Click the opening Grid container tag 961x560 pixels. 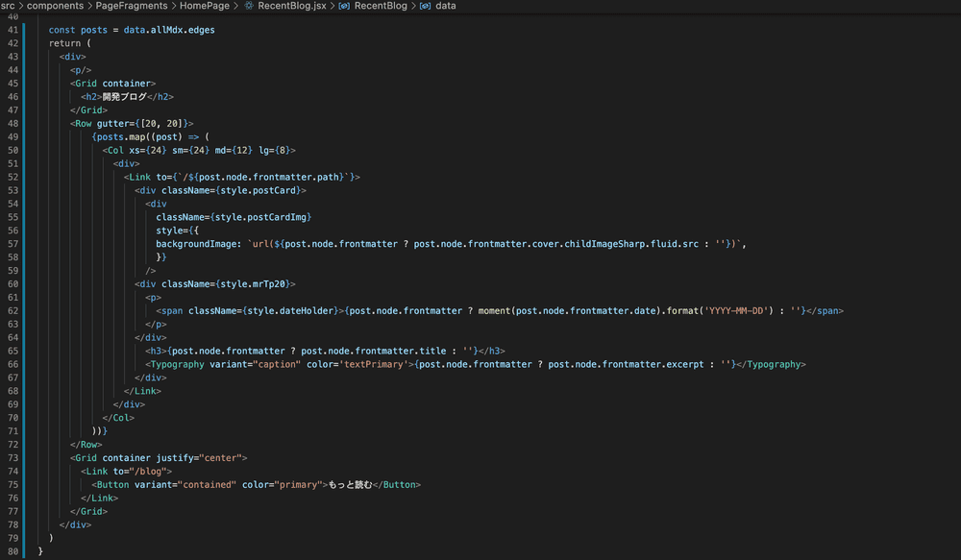[112, 84]
